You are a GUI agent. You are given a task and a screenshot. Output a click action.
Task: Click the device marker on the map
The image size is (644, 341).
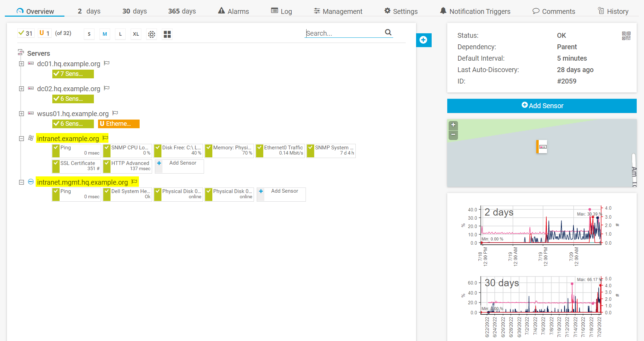[x=542, y=147]
